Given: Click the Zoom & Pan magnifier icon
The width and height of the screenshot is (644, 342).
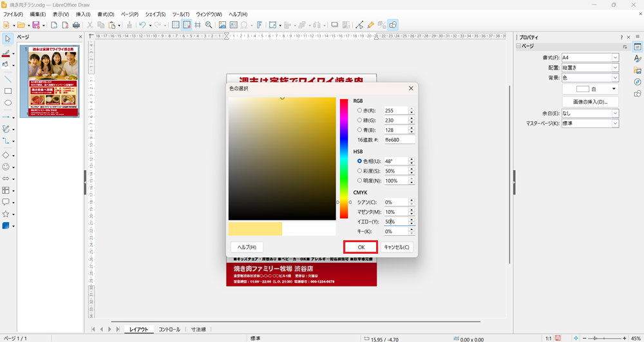Looking at the screenshot, I should click(209, 25).
